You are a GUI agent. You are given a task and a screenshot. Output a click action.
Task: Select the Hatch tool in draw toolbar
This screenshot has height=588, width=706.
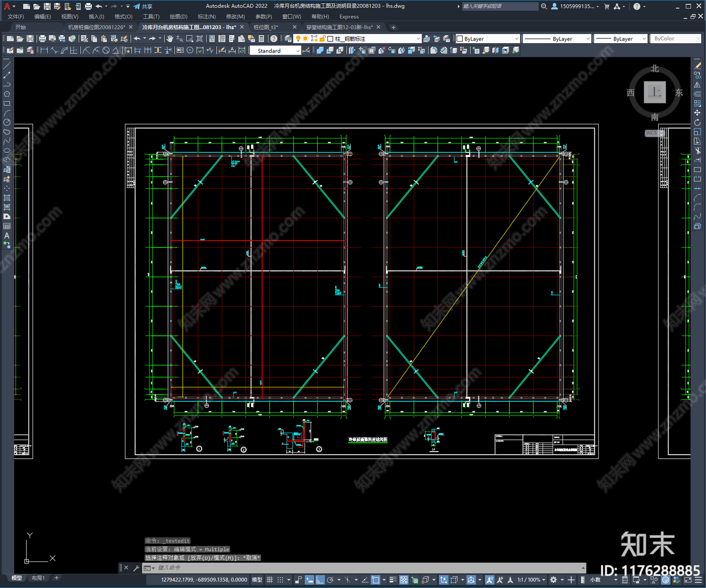(x=7, y=198)
